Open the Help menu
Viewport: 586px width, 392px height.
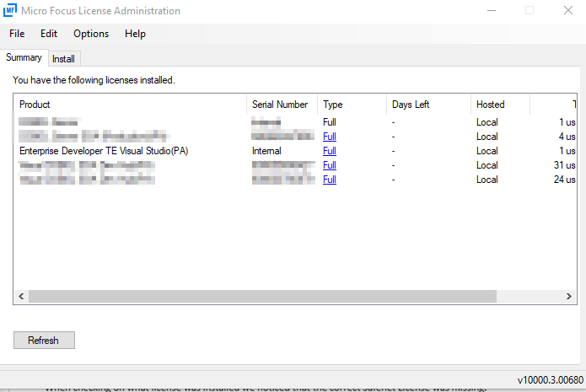135,34
